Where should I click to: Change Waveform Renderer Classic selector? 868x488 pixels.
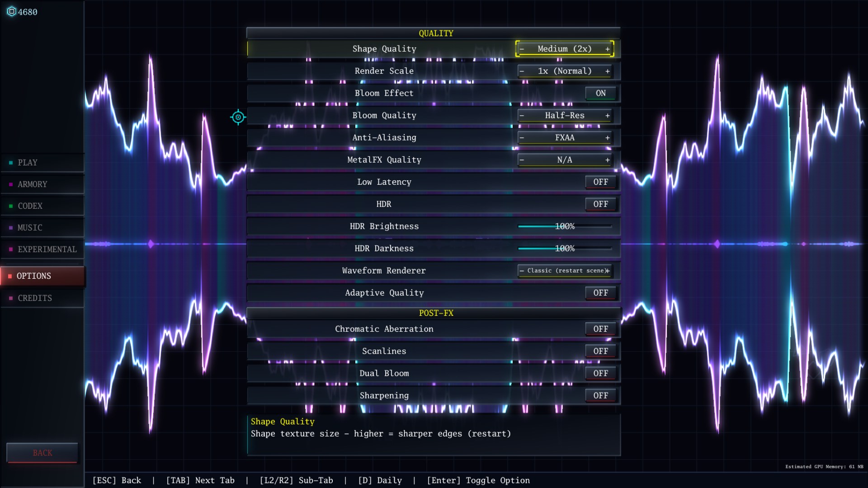(565, 271)
